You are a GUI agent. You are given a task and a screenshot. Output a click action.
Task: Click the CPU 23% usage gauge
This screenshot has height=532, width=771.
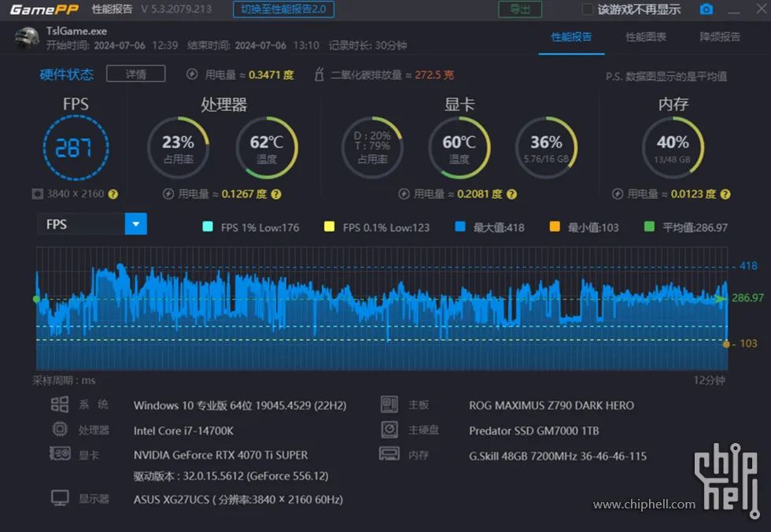pos(178,147)
